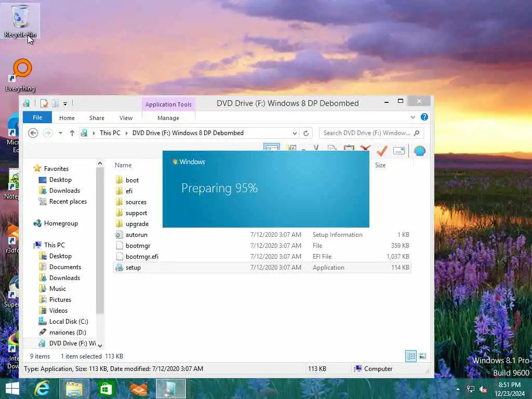
Task: Open Music folder under This PC
Action: (52, 289)
